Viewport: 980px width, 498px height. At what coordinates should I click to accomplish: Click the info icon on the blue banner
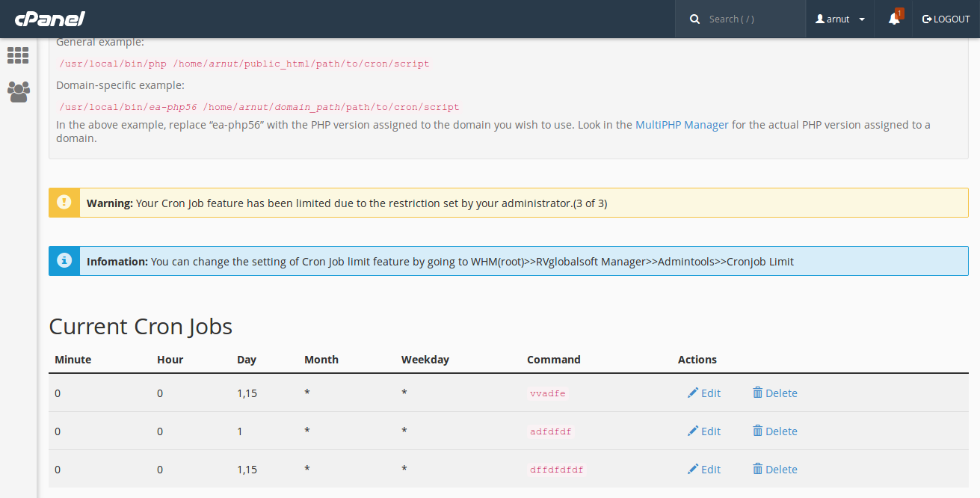(64, 260)
